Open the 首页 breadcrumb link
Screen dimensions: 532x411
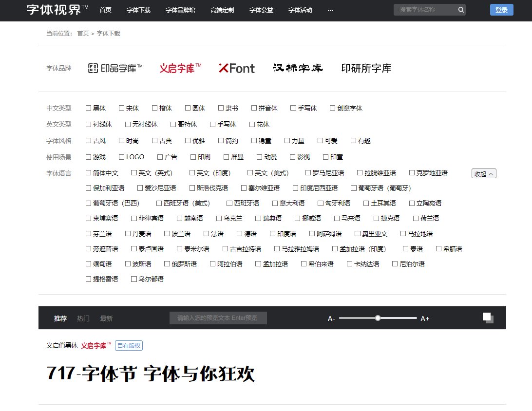pos(82,33)
